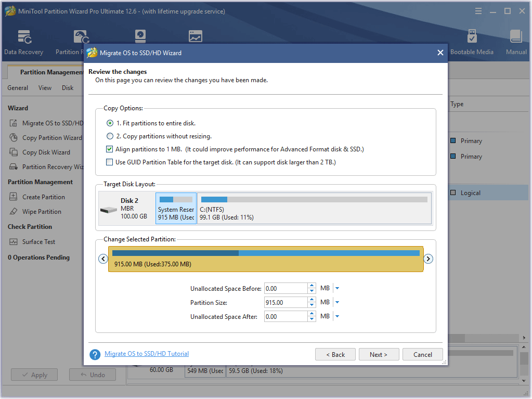The image size is (532, 399).
Task: Increase Unallocated Space Before value
Action: point(312,286)
